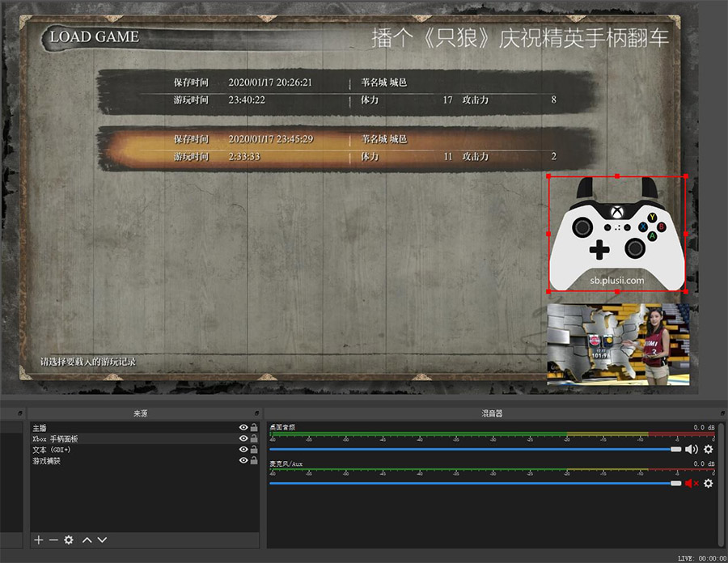The width and height of the screenshot is (728, 563).
Task: Click the '0.0 dB' value for 麦克风/Aux
Action: [x=705, y=464]
